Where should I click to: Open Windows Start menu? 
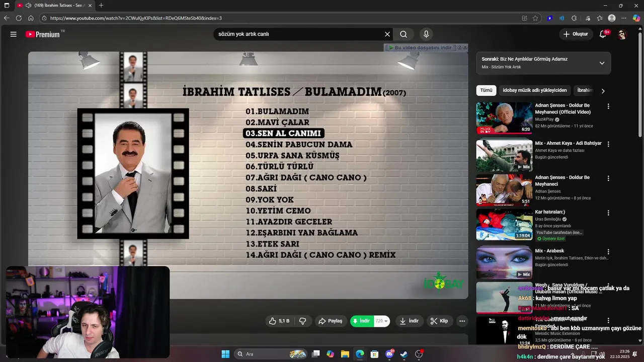(x=225, y=354)
